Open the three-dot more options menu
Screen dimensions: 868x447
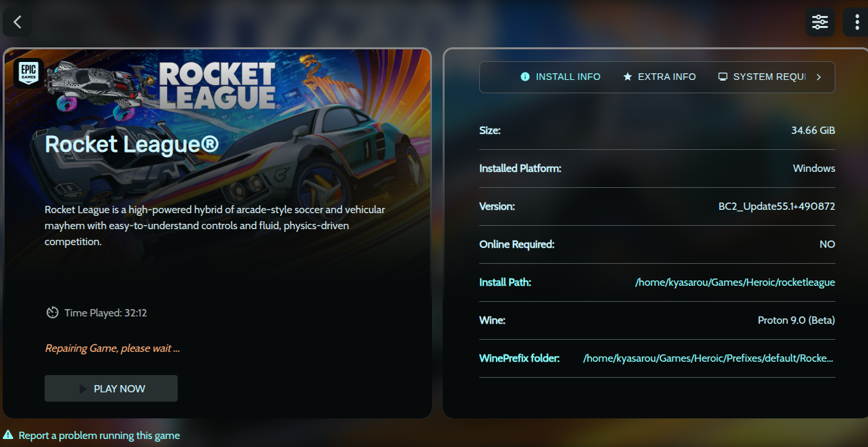click(x=856, y=22)
